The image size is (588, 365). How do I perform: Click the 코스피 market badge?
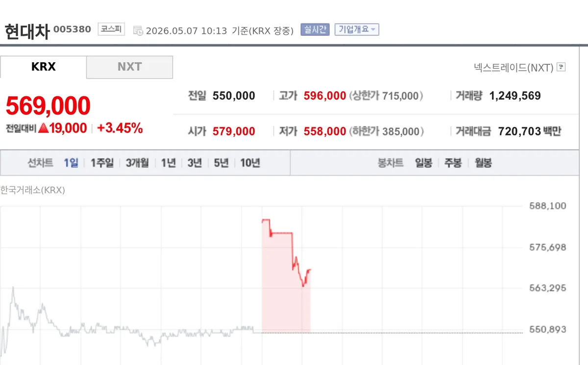pyautogui.click(x=111, y=29)
